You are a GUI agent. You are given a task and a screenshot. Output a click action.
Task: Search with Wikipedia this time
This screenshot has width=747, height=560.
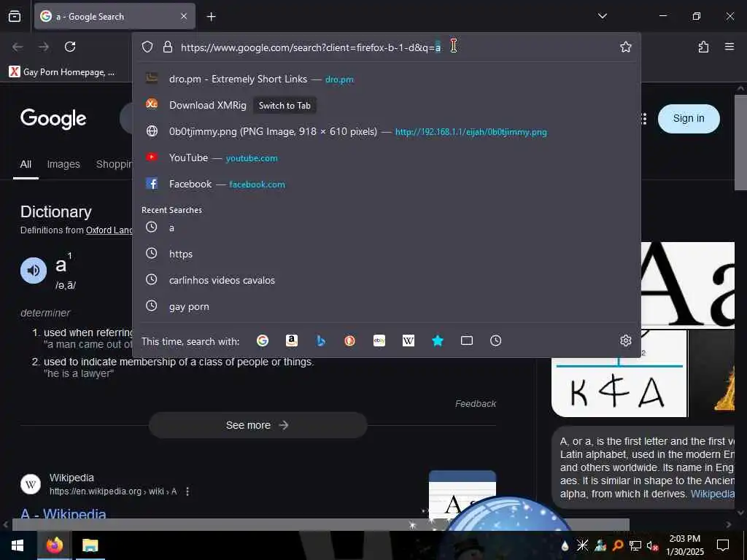409,341
